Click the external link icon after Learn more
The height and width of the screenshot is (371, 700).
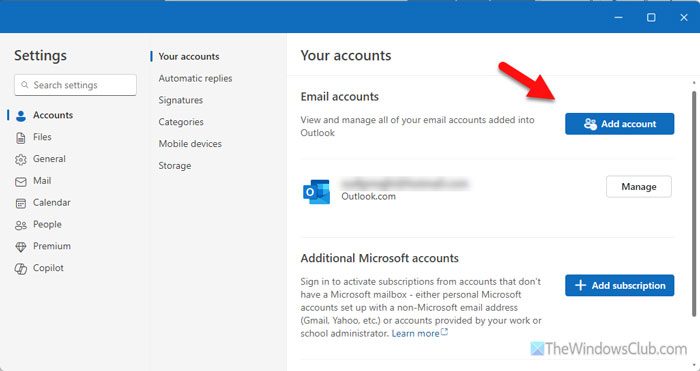click(x=444, y=332)
